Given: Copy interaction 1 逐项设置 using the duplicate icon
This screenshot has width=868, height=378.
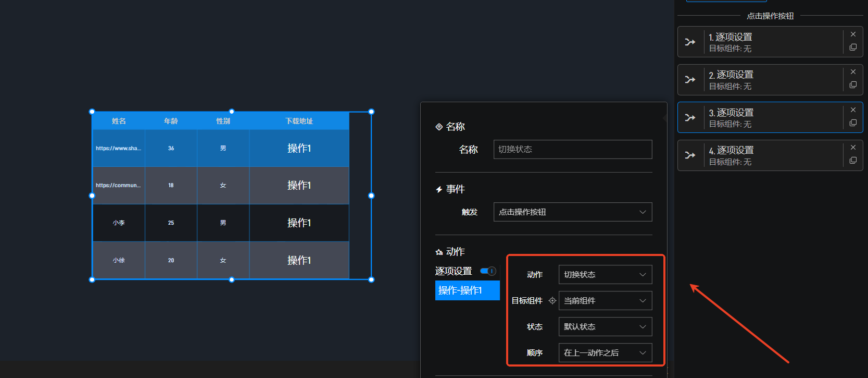Looking at the screenshot, I should [x=853, y=47].
